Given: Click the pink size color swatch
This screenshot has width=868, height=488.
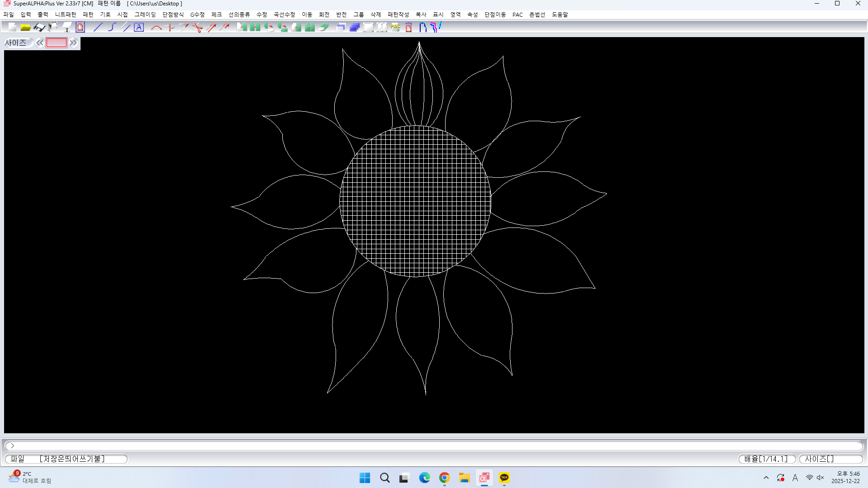Looking at the screenshot, I should click(56, 43).
